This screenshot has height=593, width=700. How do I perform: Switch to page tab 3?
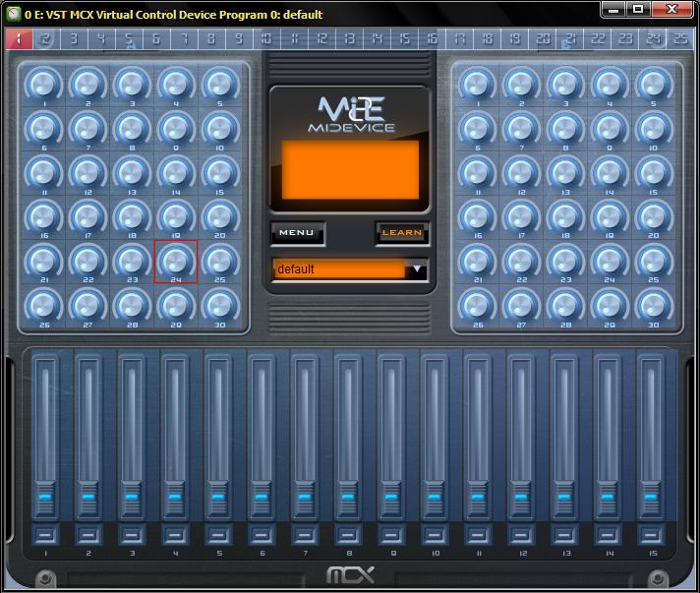74,39
